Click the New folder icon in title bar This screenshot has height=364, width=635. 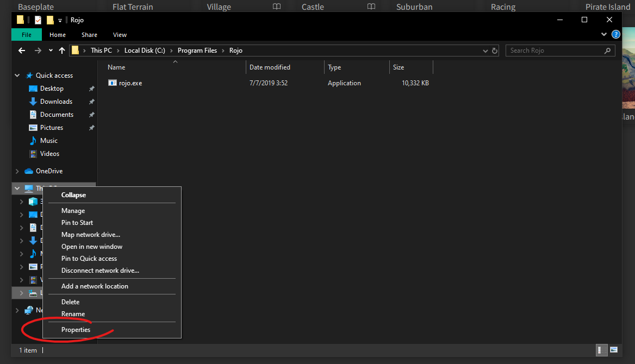click(50, 20)
